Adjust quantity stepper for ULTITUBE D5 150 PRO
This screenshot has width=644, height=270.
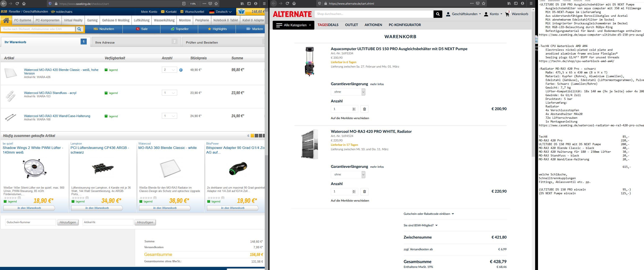pyautogui.click(x=354, y=109)
